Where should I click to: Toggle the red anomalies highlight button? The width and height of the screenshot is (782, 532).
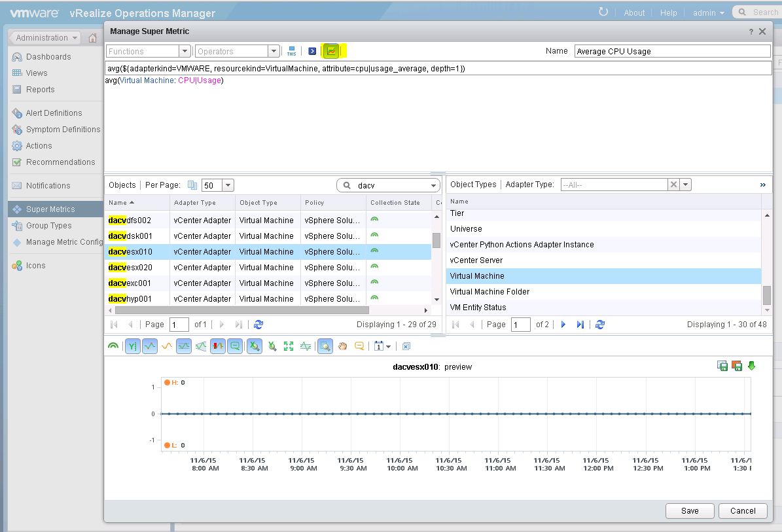(x=218, y=346)
